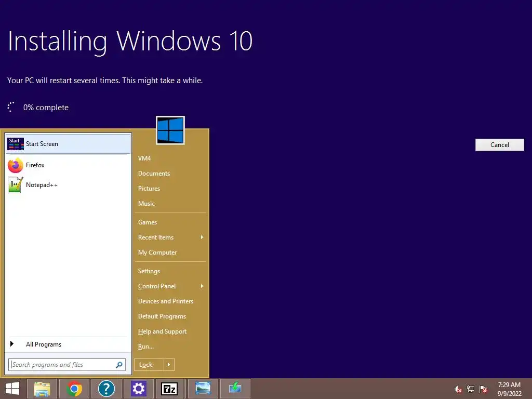Open the power options arrow beside Lock
Image resolution: width=532 pixels, height=399 pixels.
coord(169,365)
